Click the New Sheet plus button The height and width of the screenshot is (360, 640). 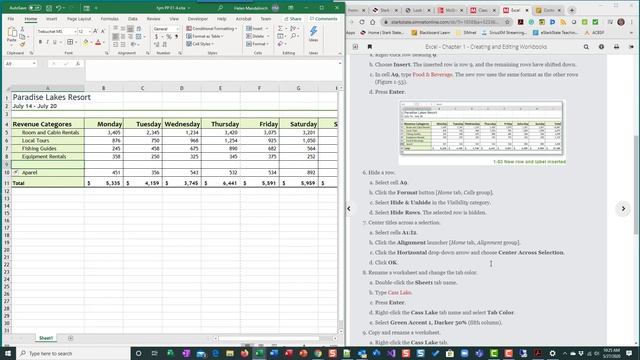[x=71, y=338]
